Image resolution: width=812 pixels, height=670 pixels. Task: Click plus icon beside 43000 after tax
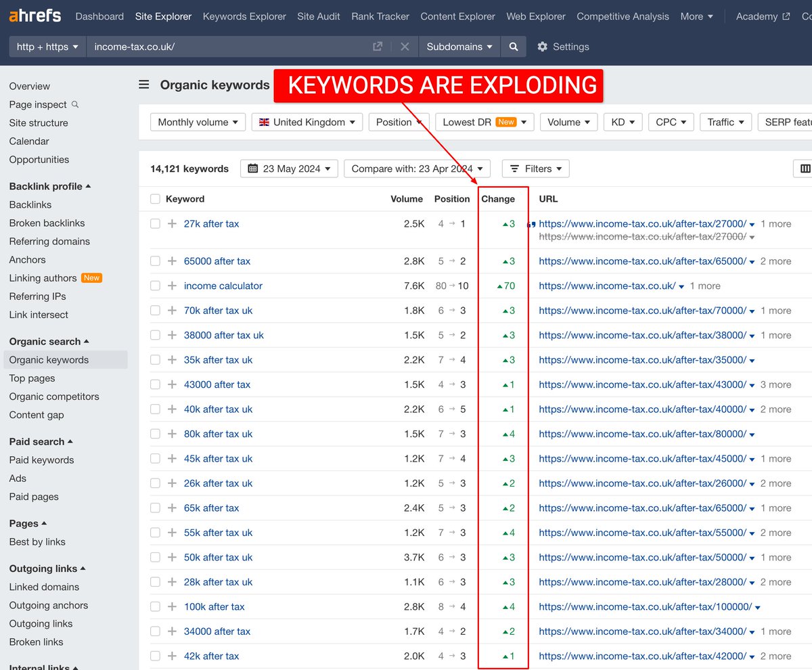172,384
